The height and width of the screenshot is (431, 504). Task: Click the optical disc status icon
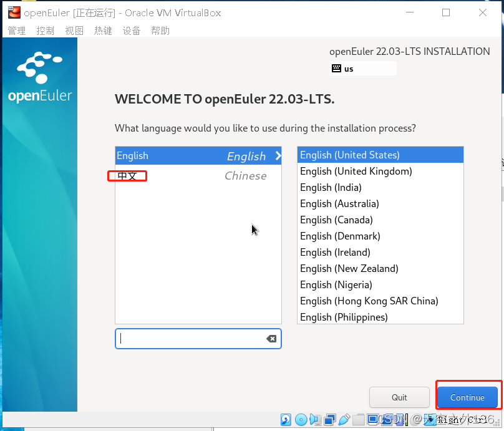301,419
